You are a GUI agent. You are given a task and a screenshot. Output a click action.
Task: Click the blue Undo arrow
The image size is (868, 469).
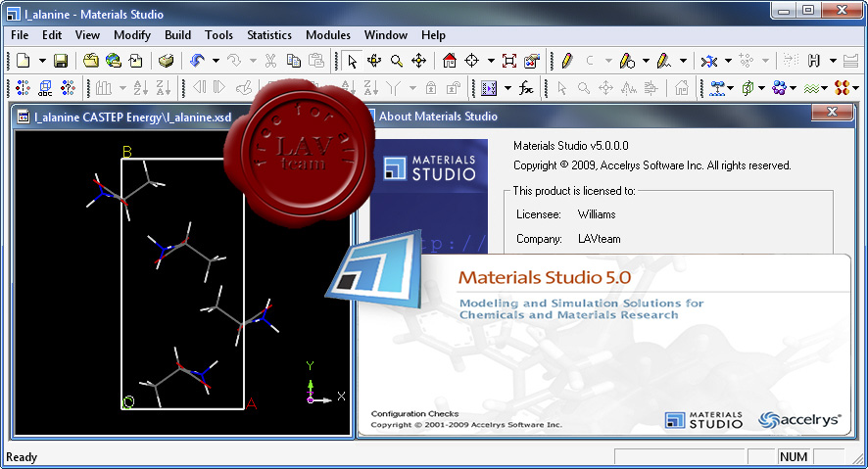tap(197, 61)
